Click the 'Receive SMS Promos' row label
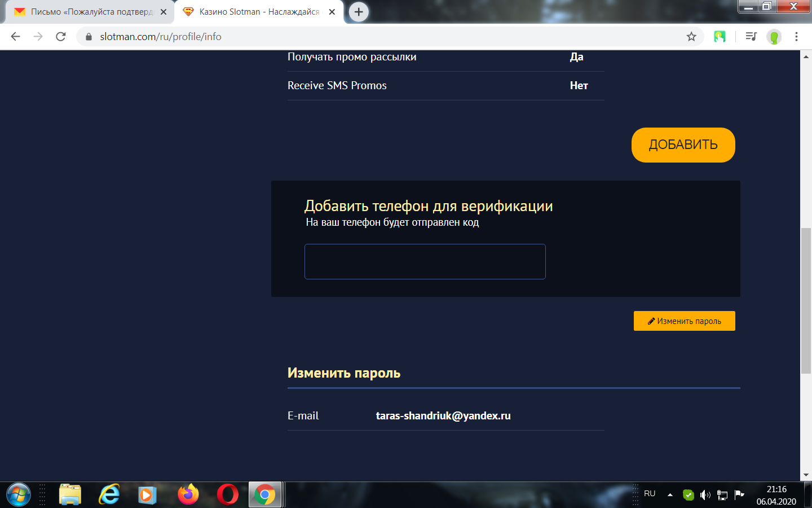The width and height of the screenshot is (812, 508). (x=337, y=86)
